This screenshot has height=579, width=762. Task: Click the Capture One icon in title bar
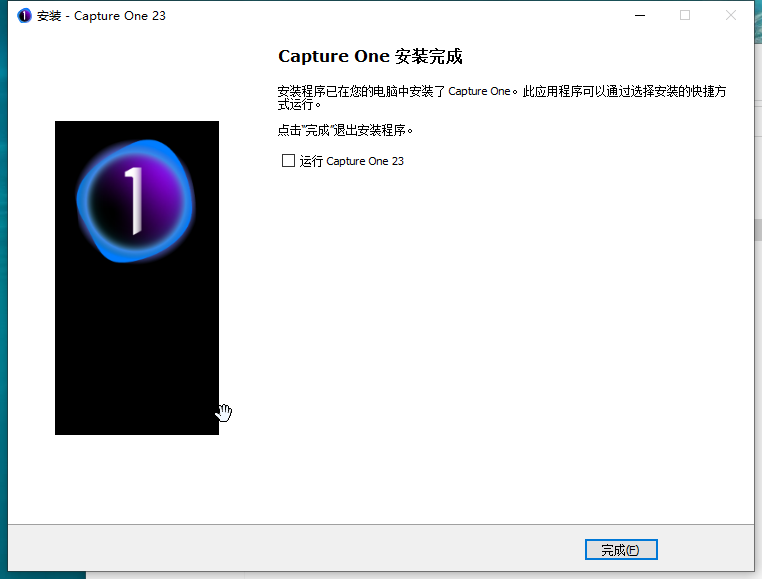click(x=24, y=16)
